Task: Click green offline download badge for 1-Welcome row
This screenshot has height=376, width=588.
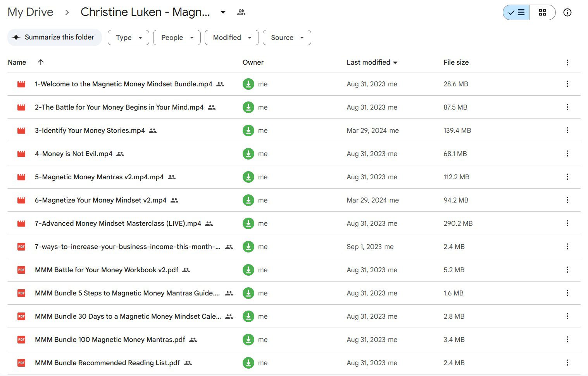Action: click(248, 84)
